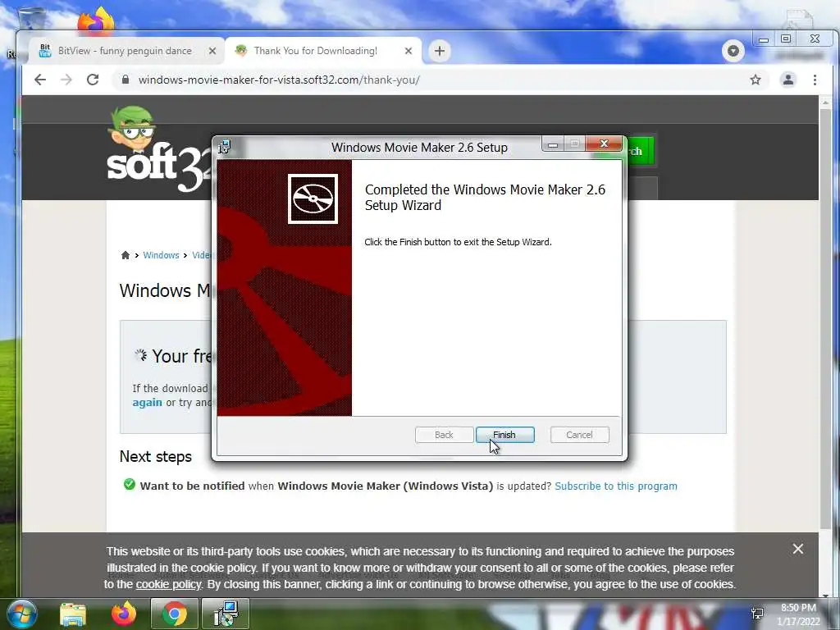The image size is (840, 630).
Task: Open a new Chrome tab
Action: coord(440,51)
